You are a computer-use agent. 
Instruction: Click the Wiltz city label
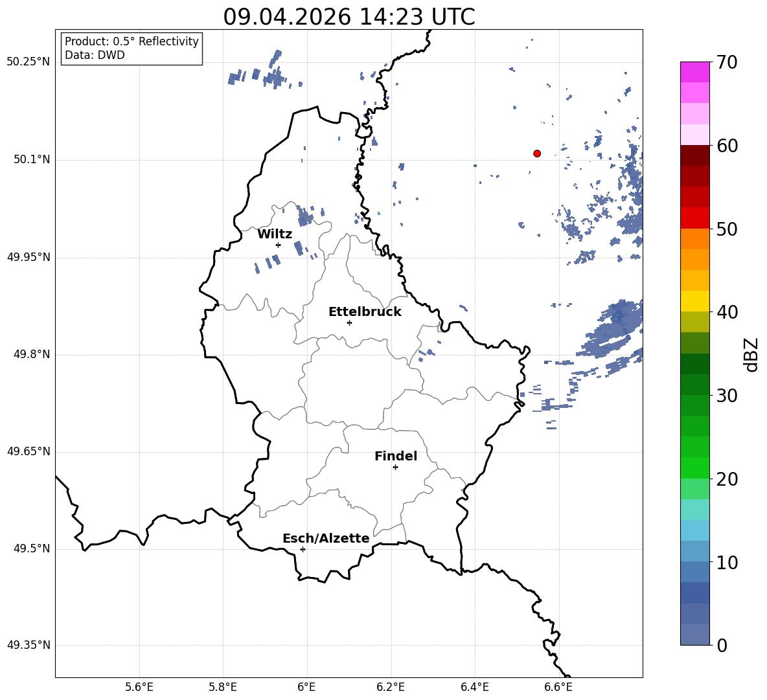pos(275,234)
